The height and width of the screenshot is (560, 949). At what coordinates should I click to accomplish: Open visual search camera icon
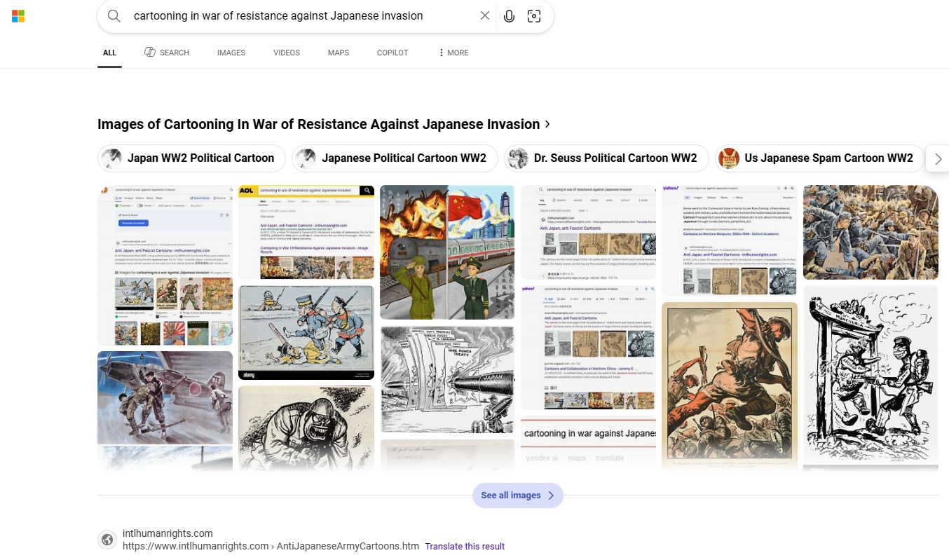tap(534, 16)
